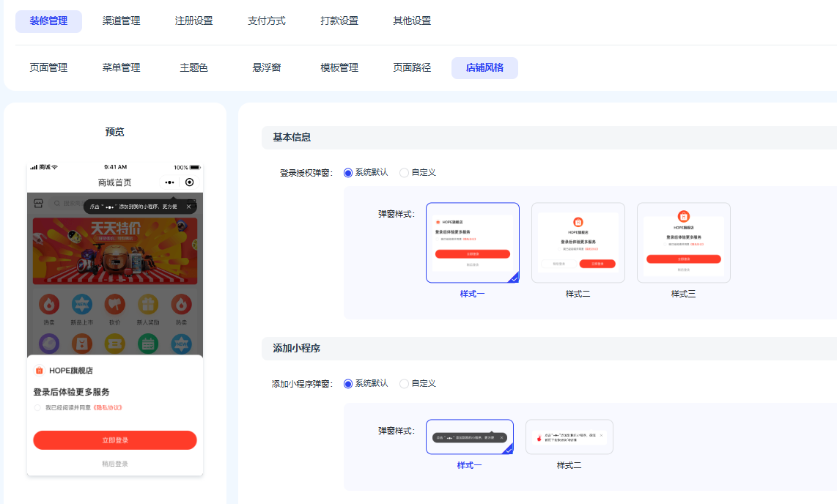Select 自定义 for 登录授权弹窗
This screenshot has height=504, width=837.
(x=404, y=173)
